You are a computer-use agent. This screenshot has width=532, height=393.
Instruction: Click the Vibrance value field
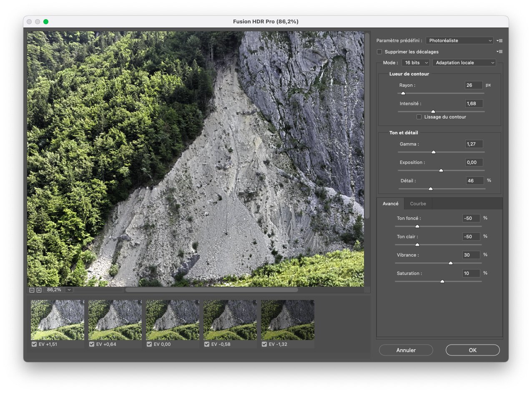(x=471, y=255)
